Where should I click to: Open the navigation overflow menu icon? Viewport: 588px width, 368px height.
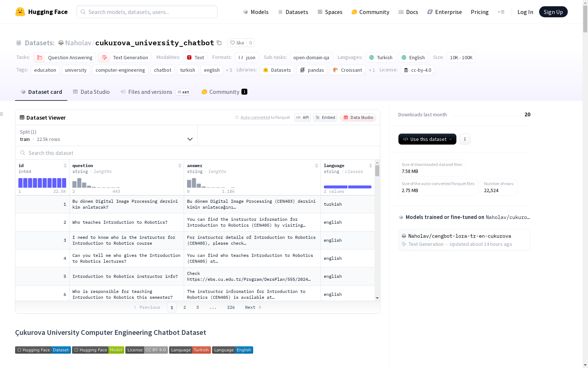(501, 12)
